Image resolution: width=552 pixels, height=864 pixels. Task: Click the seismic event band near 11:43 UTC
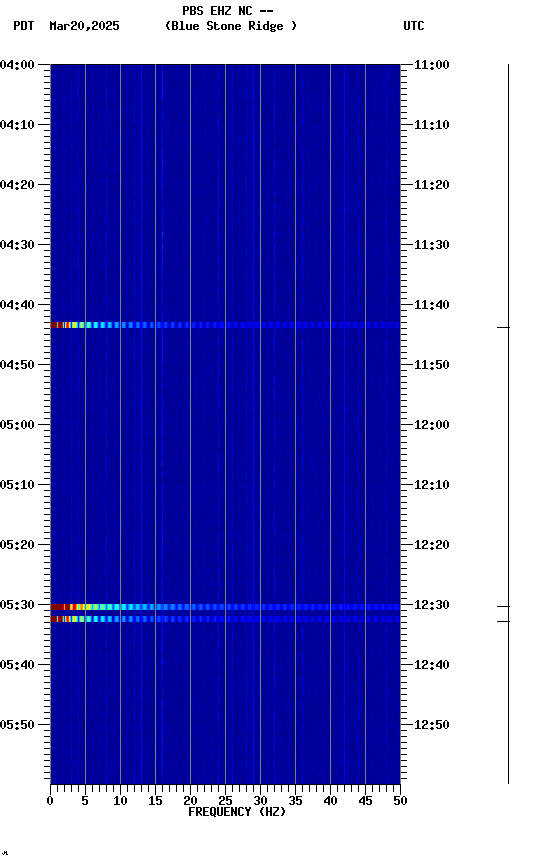click(225, 325)
